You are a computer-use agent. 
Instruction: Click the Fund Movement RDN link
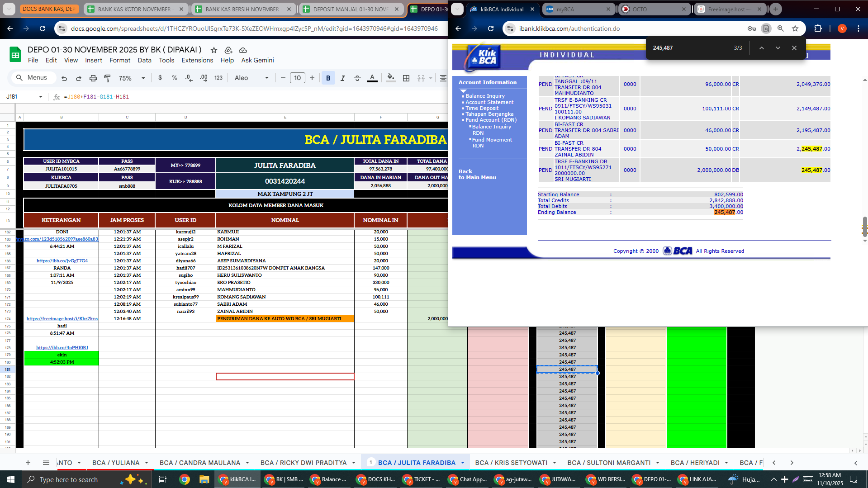click(x=492, y=142)
